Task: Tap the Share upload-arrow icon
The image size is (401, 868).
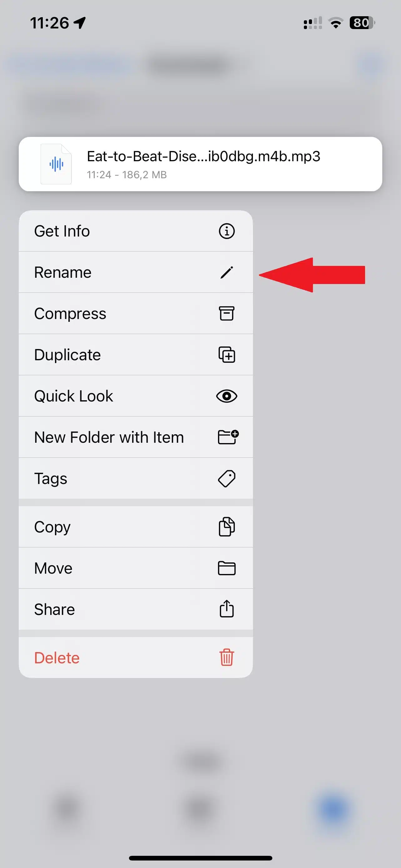Action: tap(227, 609)
